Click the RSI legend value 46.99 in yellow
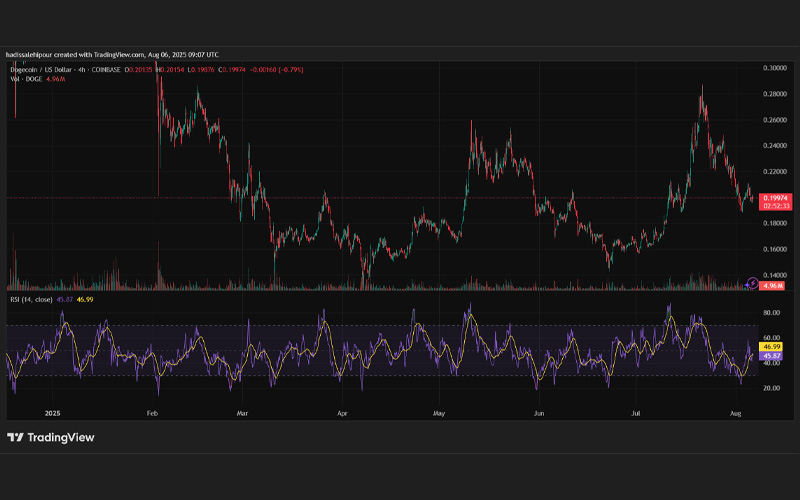 coord(85,299)
